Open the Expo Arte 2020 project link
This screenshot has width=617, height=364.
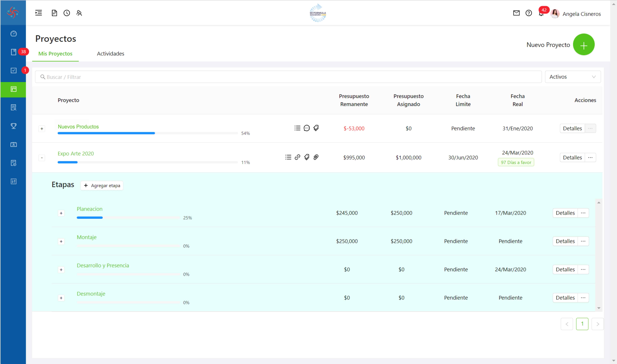(x=76, y=154)
